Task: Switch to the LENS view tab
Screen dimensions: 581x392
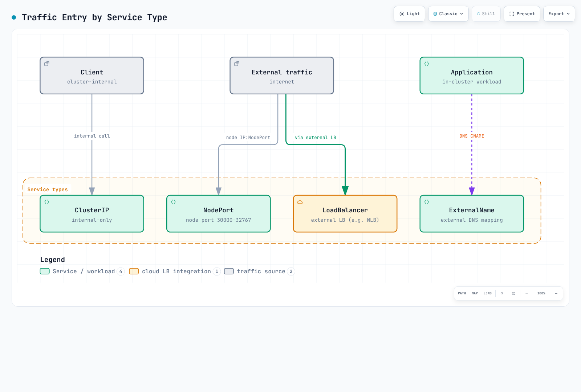Action: pos(488,293)
